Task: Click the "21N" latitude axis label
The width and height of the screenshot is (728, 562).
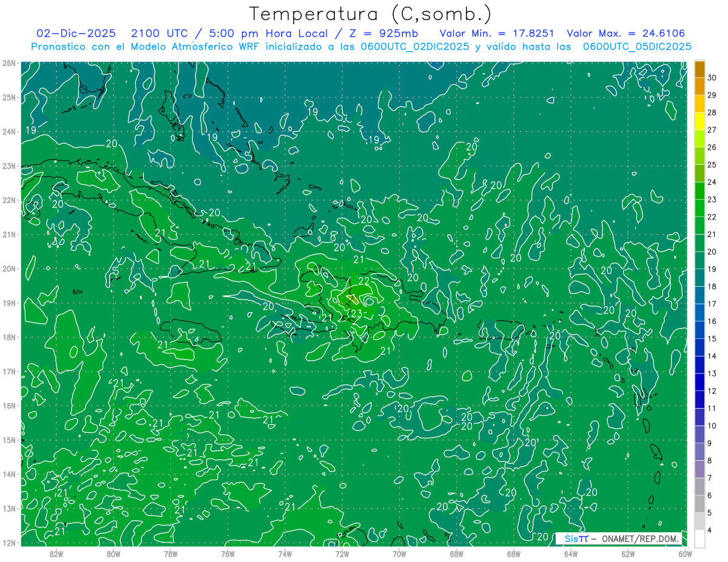Action: [x=9, y=235]
